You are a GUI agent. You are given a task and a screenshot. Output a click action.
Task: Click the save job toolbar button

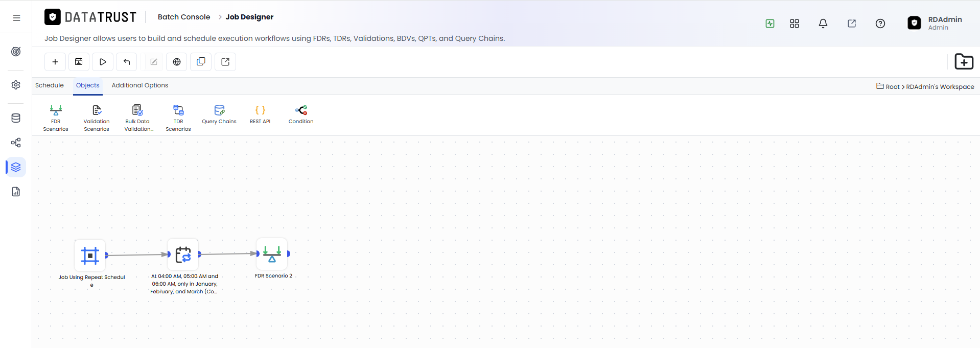pyautogui.click(x=79, y=62)
